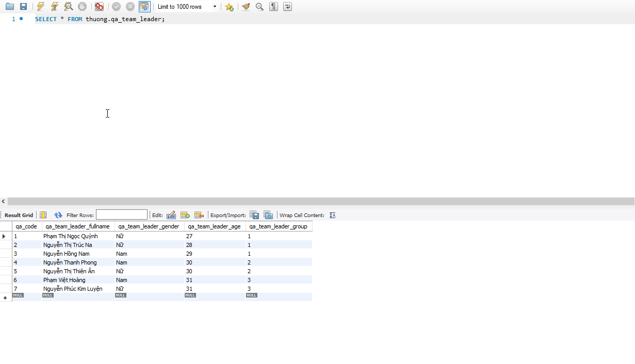Toggle word wrapping in the editor
Viewport: 635px width, 364px height.
point(287,7)
